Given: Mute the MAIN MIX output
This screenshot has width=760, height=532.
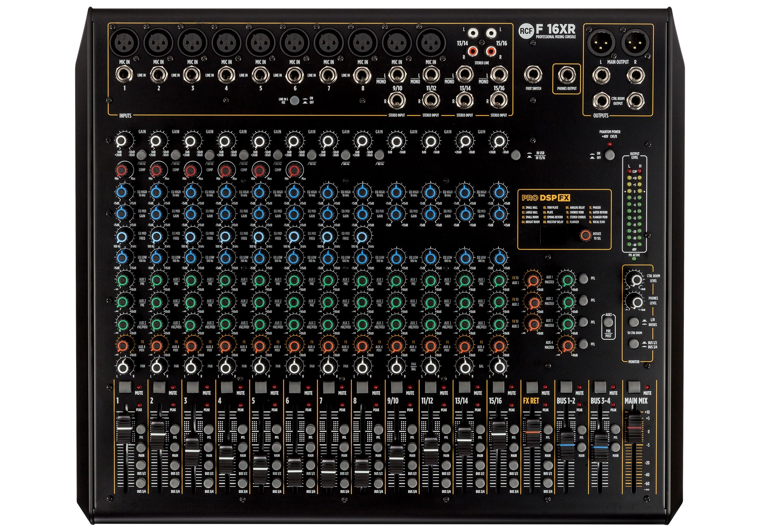Looking at the screenshot, I should [x=634, y=387].
